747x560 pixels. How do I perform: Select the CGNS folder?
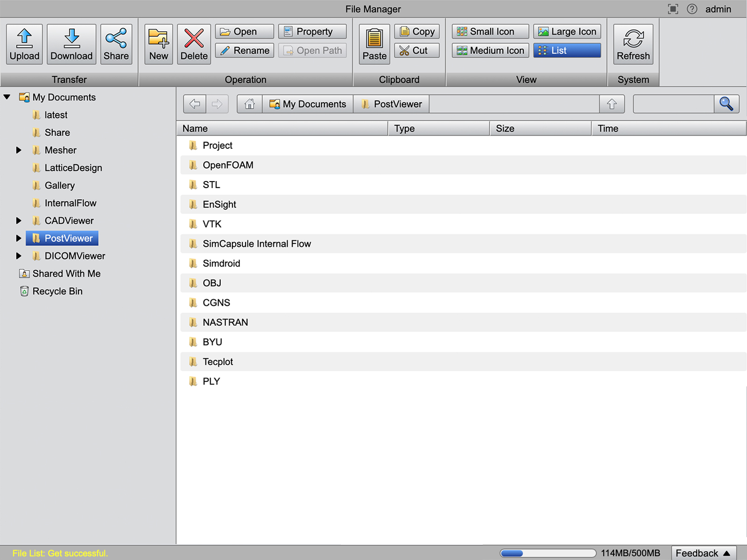coord(463,303)
